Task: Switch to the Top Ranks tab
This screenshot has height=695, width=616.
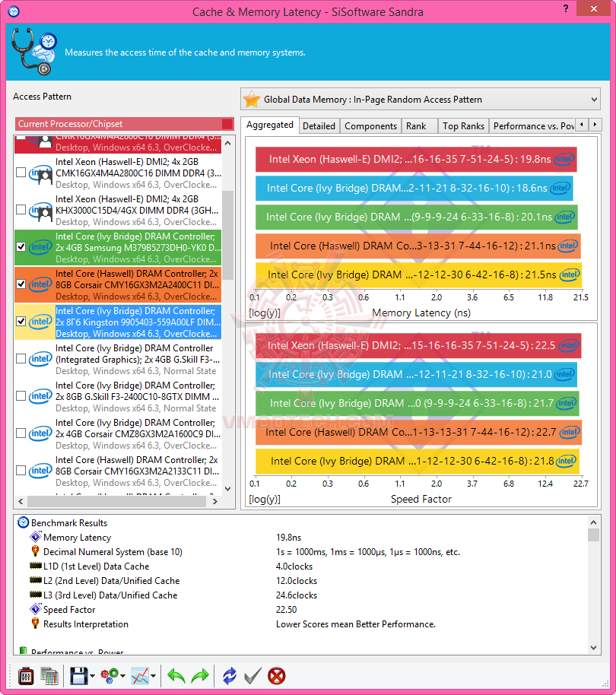Action: click(x=464, y=126)
